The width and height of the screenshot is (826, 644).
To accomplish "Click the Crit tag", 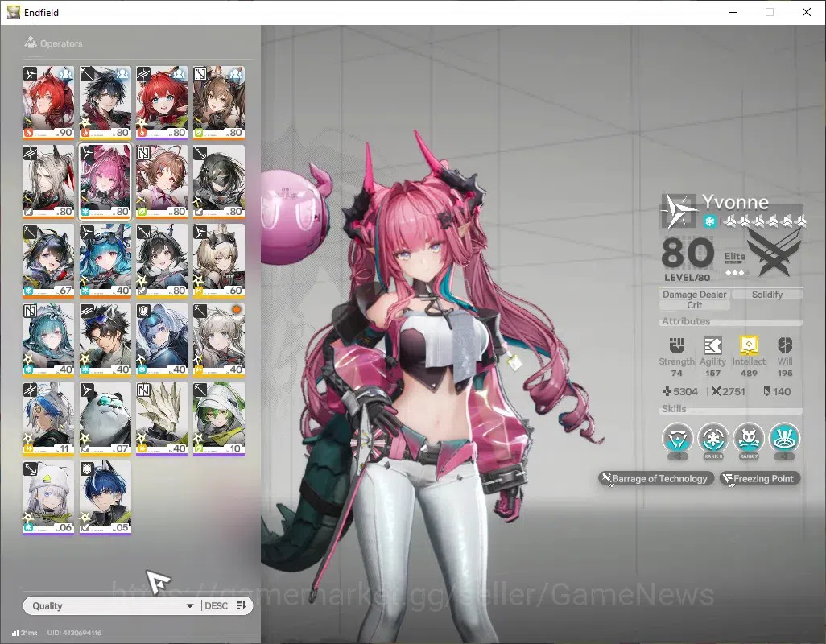I will pos(694,305).
